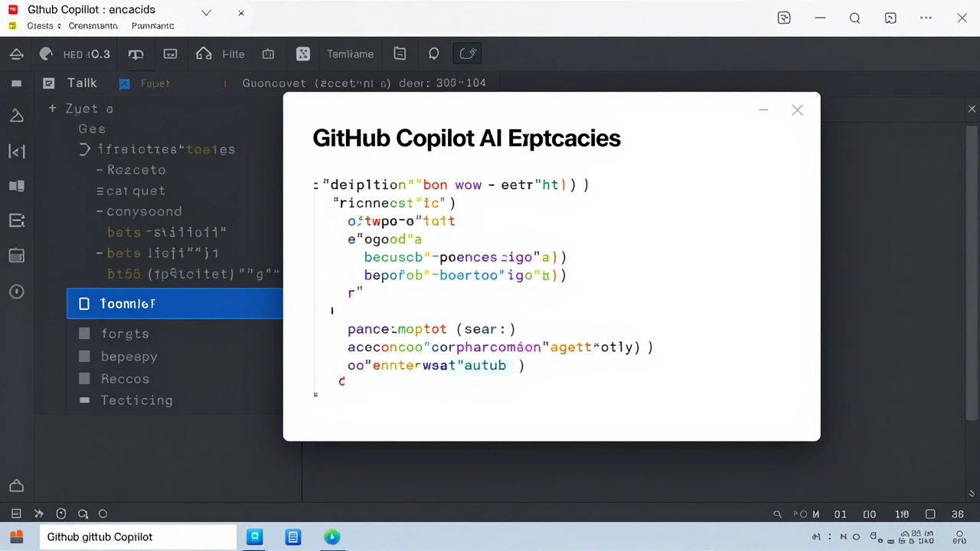Expand the ifreiotres"toaies tree node
Screen dimensions: 980x551
(x=85, y=149)
